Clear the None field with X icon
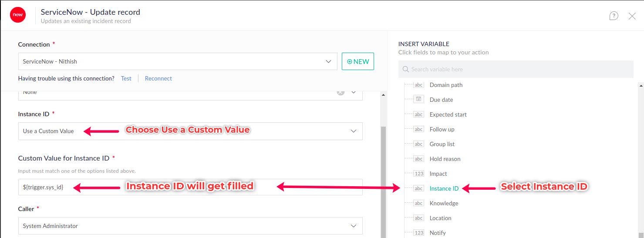The height and width of the screenshot is (238, 644). click(341, 92)
